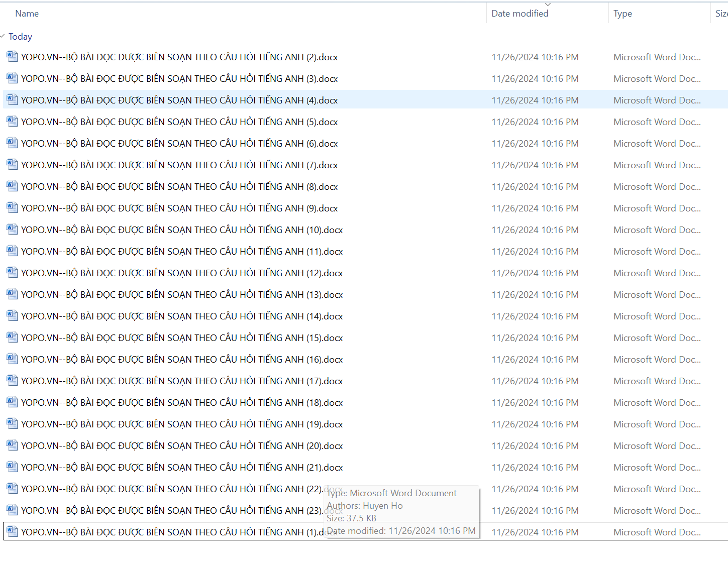Select file name ending (7).docx
Screen dimensions: 728x563
(x=179, y=165)
